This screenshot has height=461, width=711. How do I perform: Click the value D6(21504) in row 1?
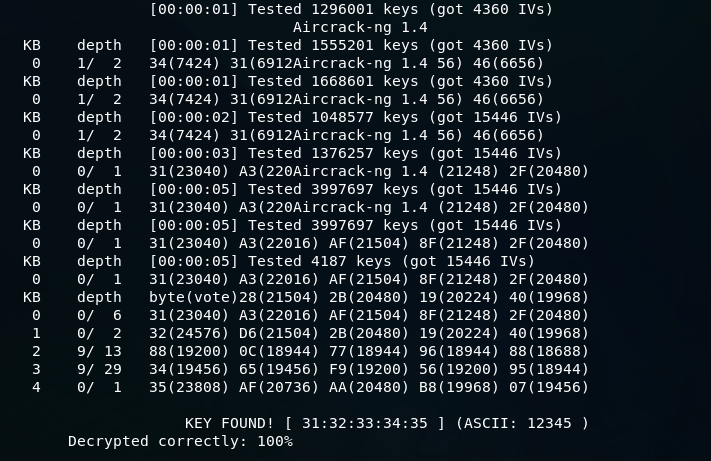(x=279, y=333)
